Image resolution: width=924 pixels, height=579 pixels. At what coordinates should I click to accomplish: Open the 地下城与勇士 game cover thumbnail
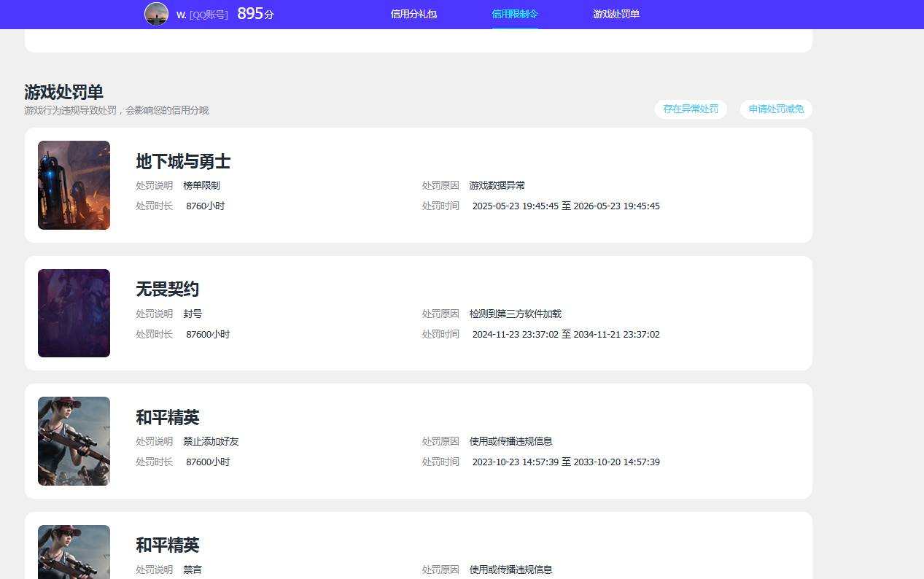74,185
